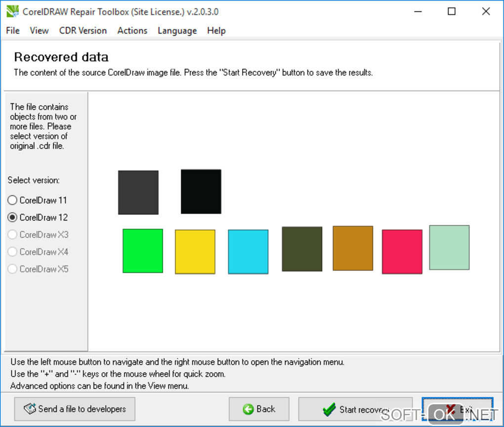Maximize the Repair Toolbox window

pyautogui.click(x=452, y=11)
